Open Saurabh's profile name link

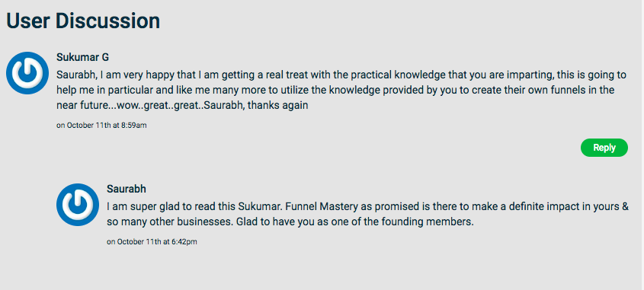click(x=127, y=189)
